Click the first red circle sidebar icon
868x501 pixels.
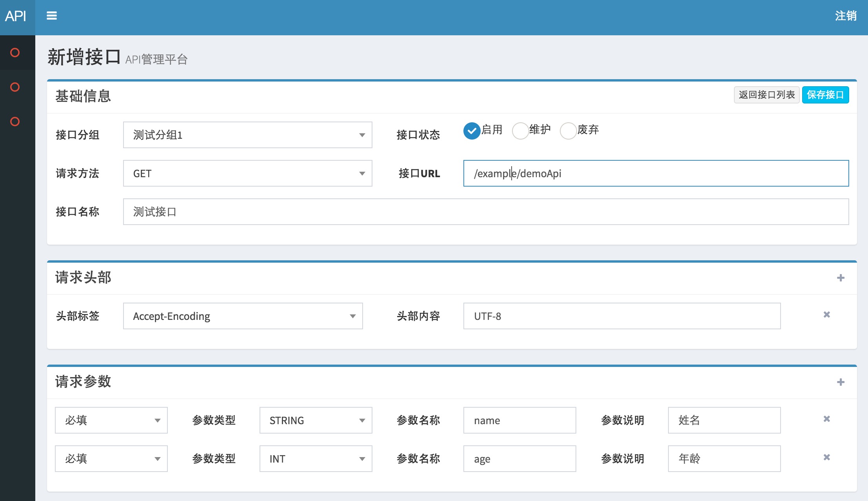pos(15,53)
